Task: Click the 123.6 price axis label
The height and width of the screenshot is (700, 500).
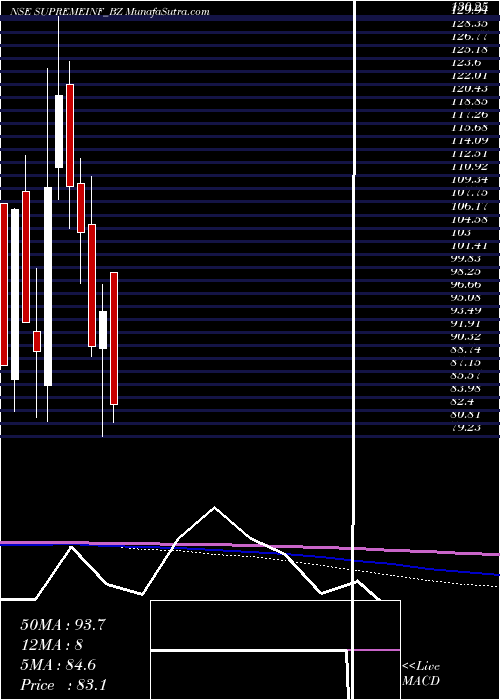Action: (468, 62)
